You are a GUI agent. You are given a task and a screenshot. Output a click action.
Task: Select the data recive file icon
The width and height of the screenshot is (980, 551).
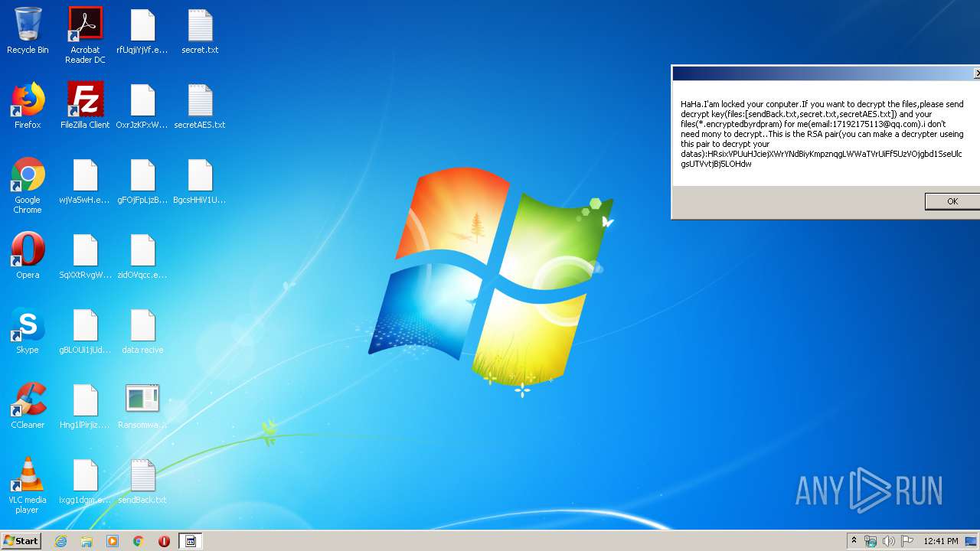[x=142, y=331]
